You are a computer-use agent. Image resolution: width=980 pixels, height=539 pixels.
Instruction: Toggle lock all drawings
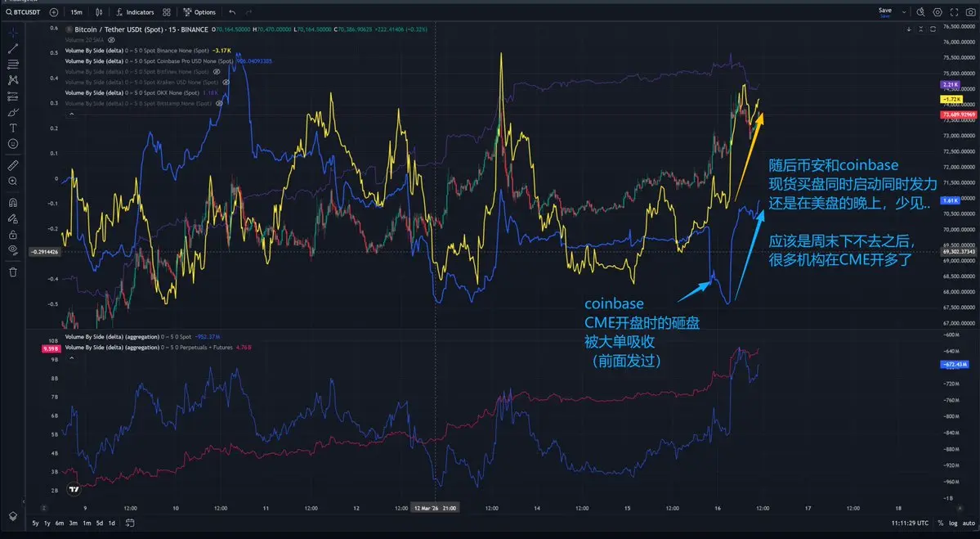(x=13, y=235)
